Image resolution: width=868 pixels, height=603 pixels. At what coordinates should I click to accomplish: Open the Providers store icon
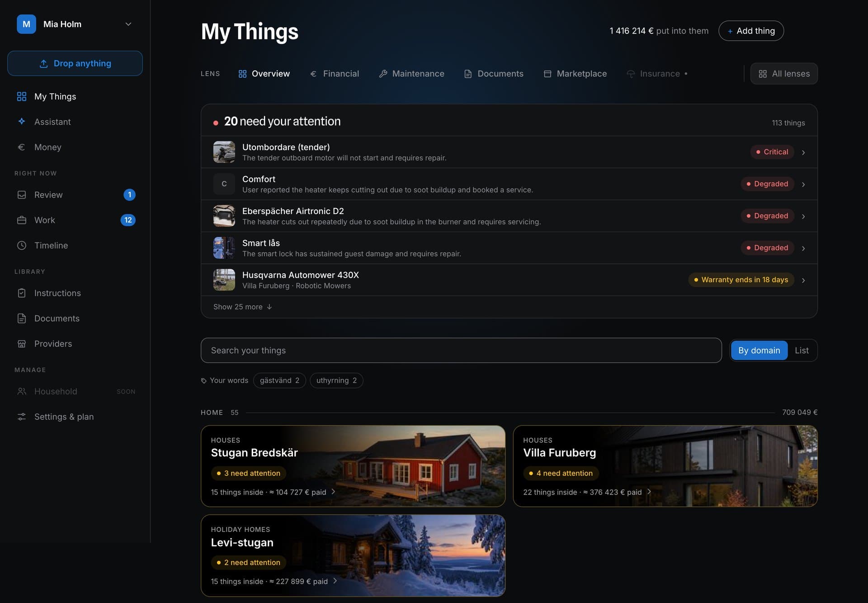(x=22, y=344)
